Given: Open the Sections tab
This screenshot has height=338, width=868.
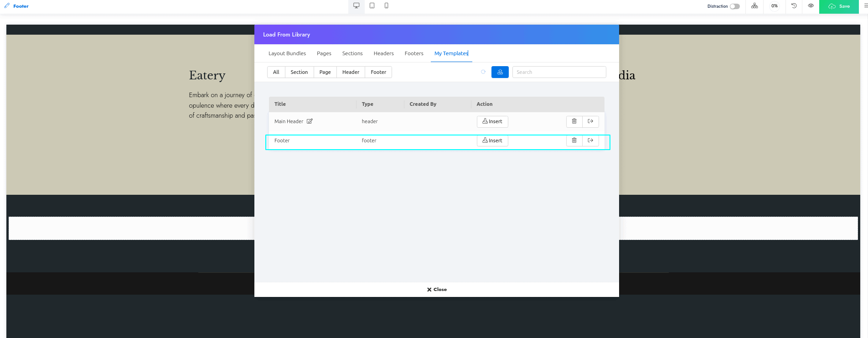Looking at the screenshot, I should click(352, 53).
